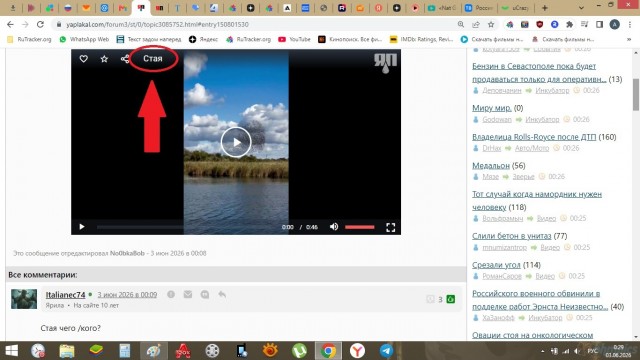The image size is (640, 360).
Task: Open WhatsApp Web bookmark
Action: click(84, 39)
